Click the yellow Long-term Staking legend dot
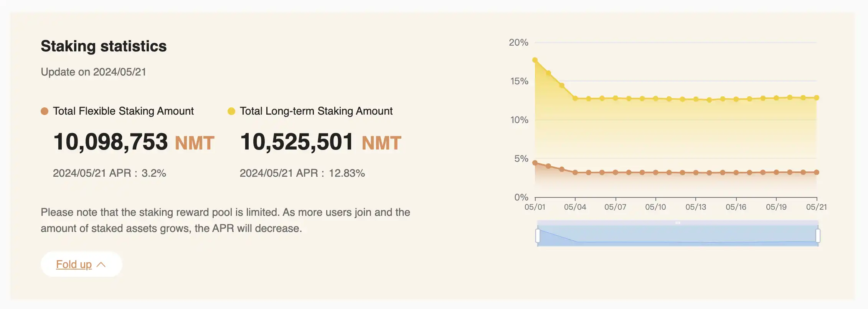This screenshot has height=309, width=868. point(231,111)
